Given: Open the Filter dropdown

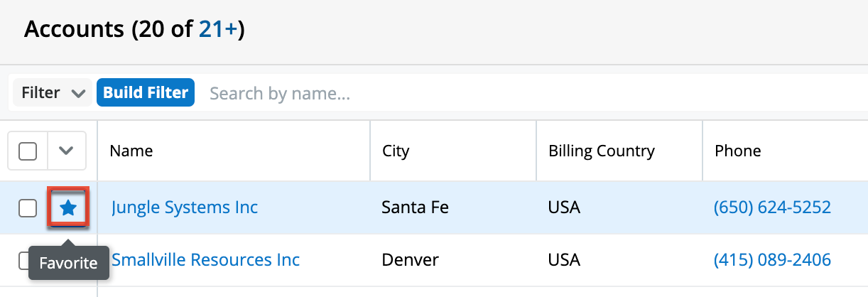Looking at the screenshot, I should click(x=53, y=93).
